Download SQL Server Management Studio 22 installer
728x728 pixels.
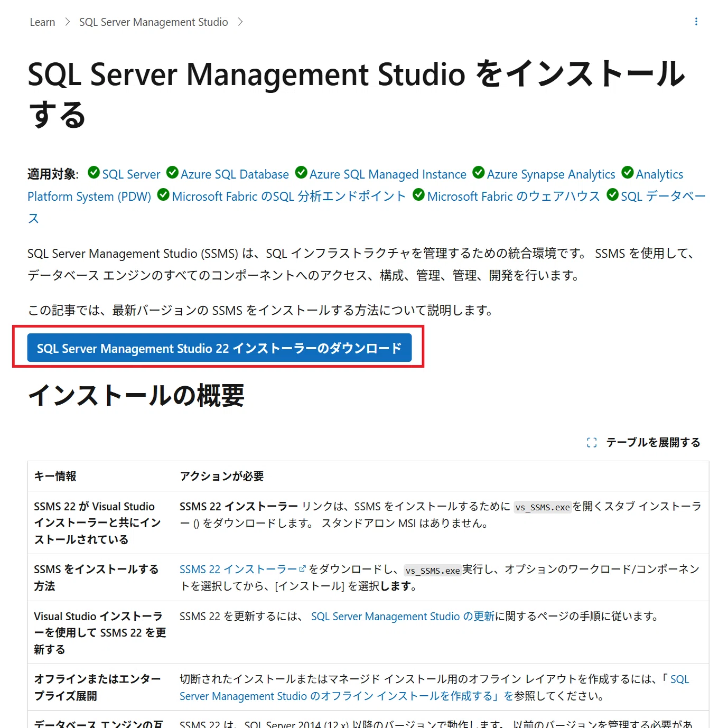point(219,348)
